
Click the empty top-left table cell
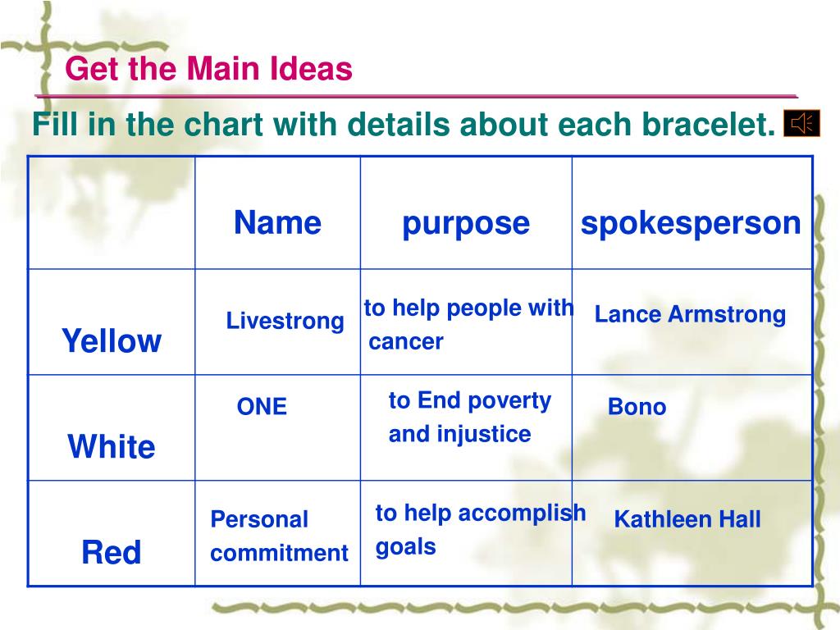(x=112, y=212)
